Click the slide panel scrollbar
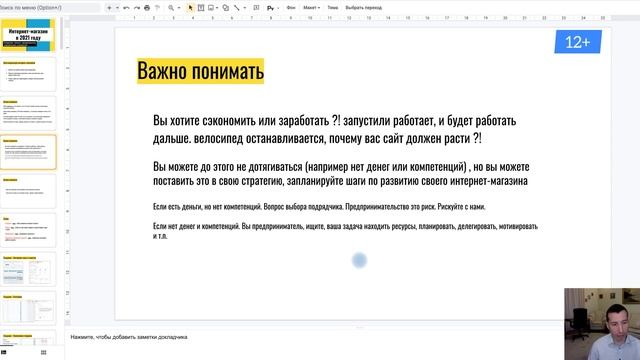The image size is (640, 360). point(62,33)
